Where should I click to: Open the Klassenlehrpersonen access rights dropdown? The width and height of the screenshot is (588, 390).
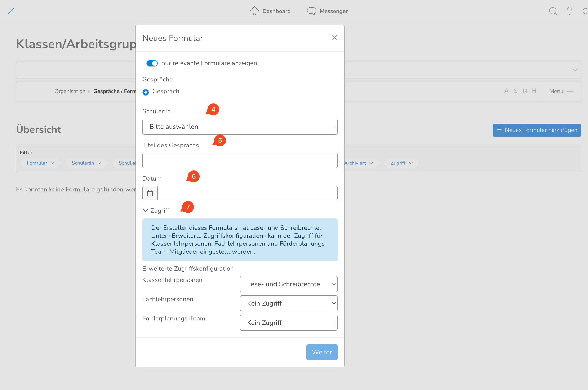click(x=288, y=284)
